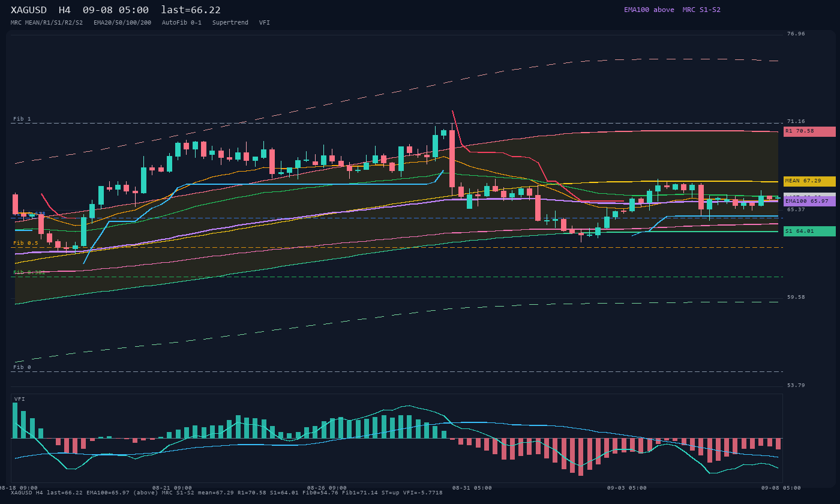The height and width of the screenshot is (504, 840).
Task: Click the XAGUSD symbol in the chart title
Action: pyautogui.click(x=29, y=10)
